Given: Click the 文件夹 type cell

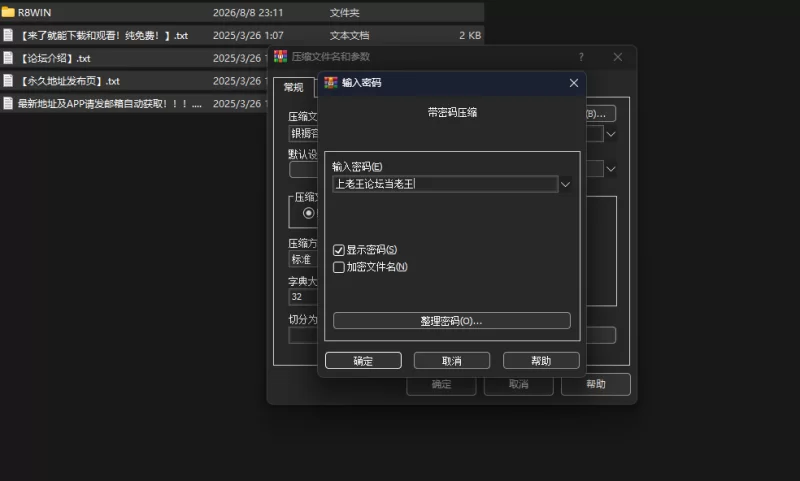Looking at the screenshot, I should click(344, 12).
